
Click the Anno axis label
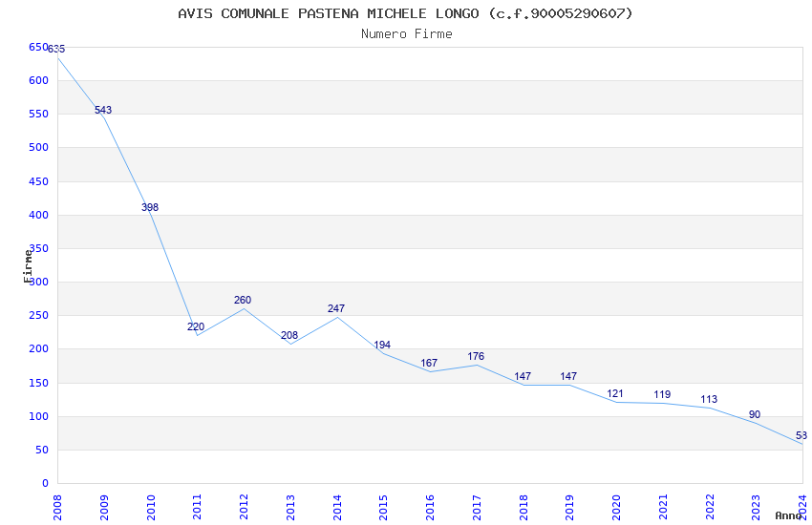coord(788,515)
